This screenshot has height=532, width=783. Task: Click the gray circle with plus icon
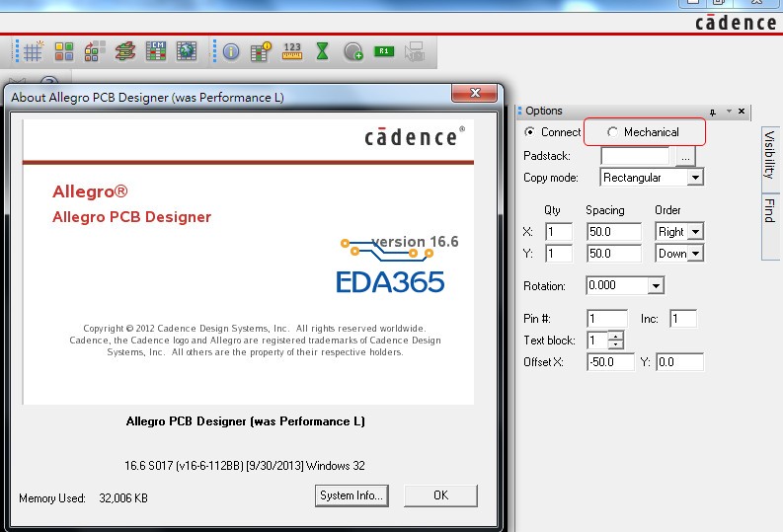pyautogui.click(x=353, y=51)
